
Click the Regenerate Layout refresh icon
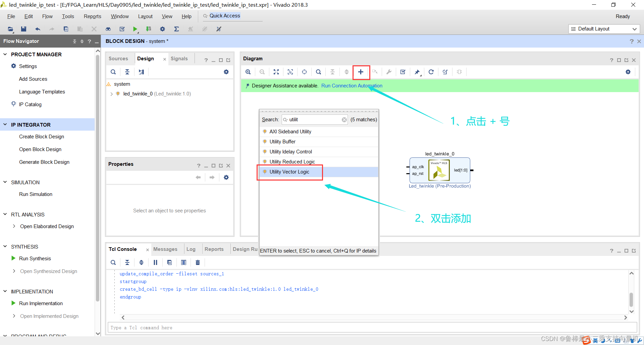click(x=431, y=72)
